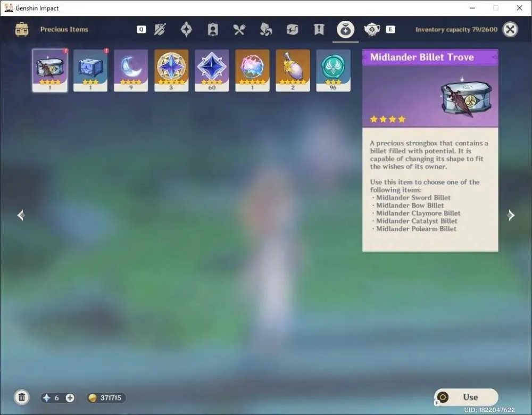Click the Midlander Catalyst Billet entry

[417, 221]
